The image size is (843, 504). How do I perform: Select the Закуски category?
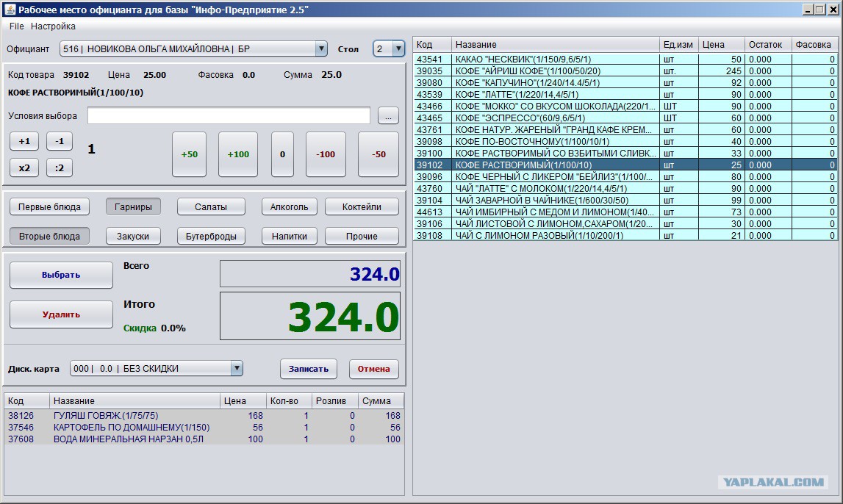(133, 236)
